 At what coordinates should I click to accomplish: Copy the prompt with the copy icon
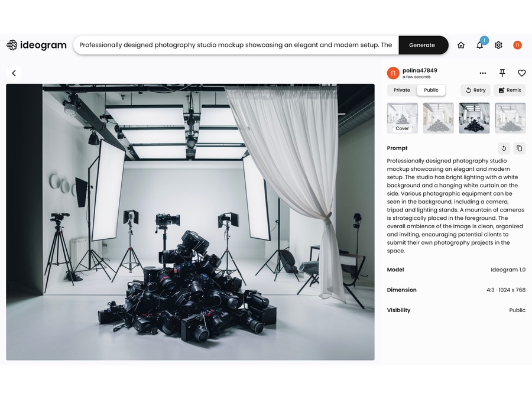(520, 148)
